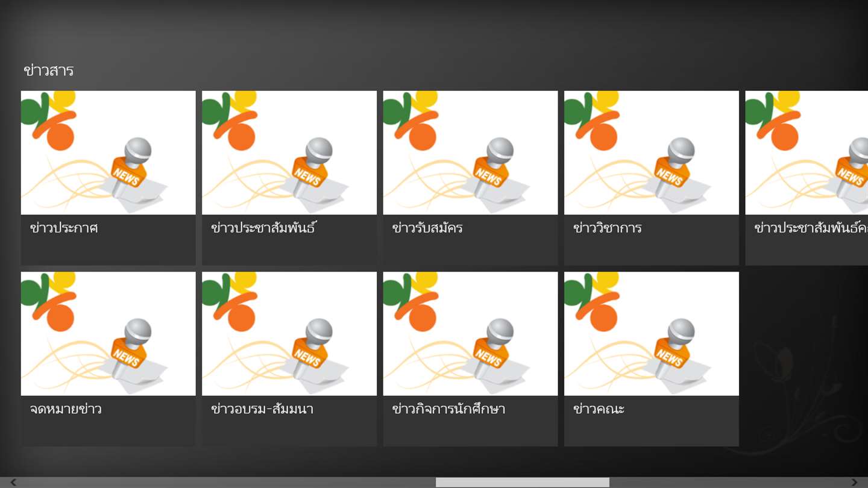Click the ข่าวประชาสัมพันธ์ caption text
The height and width of the screenshot is (488, 868).
click(264, 228)
